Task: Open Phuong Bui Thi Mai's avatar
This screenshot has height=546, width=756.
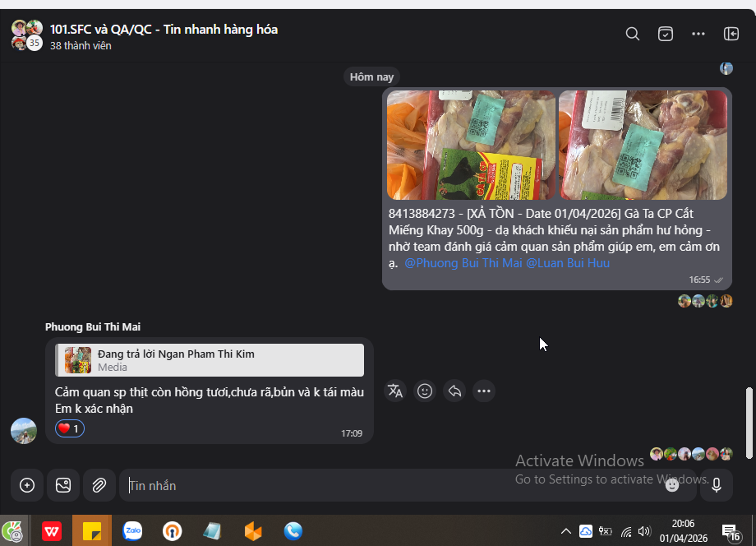Action: pyautogui.click(x=24, y=431)
